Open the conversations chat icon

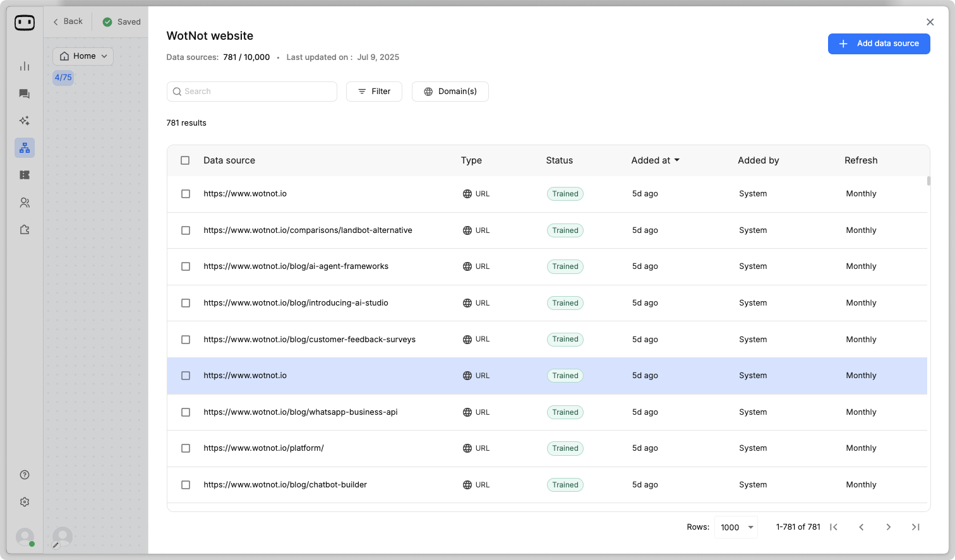click(25, 93)
